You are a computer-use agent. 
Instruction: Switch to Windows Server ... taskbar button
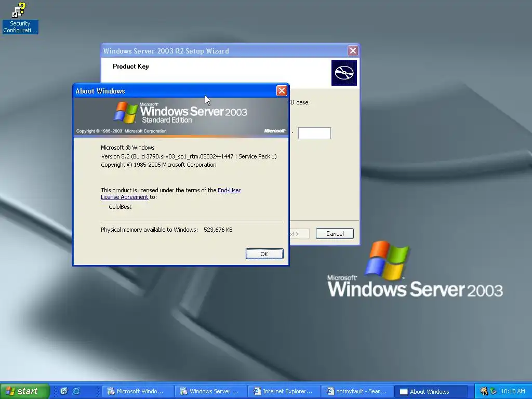(x=210, y=391)
